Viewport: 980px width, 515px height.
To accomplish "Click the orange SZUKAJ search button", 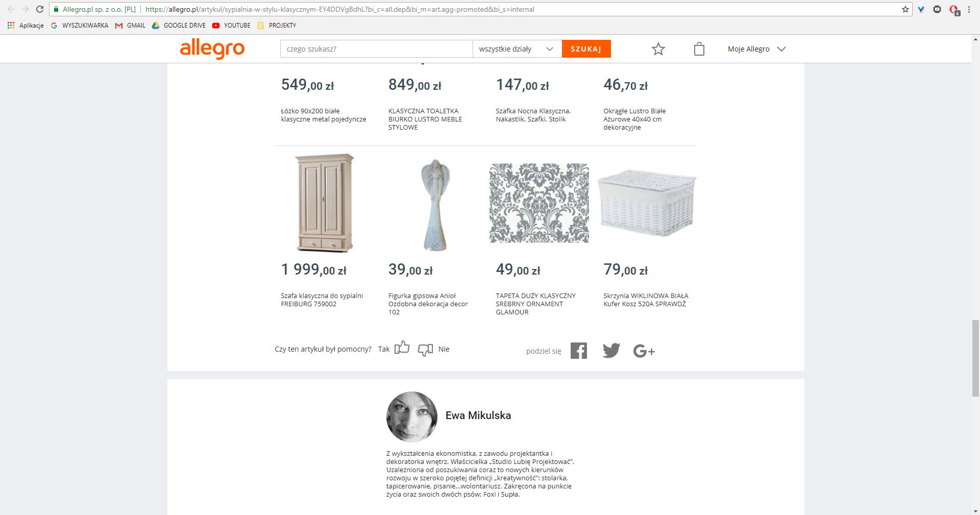I will (x=586, y=49).
